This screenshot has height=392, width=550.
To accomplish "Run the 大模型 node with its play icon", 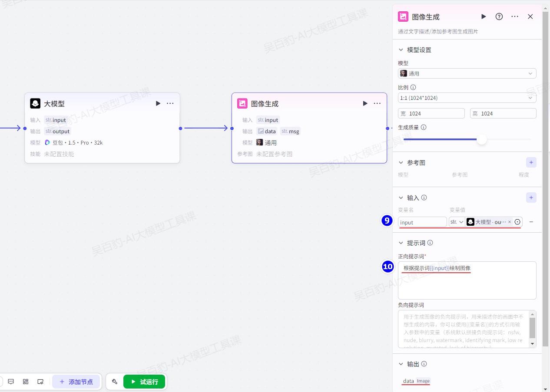I will click(x=158, y=103).
